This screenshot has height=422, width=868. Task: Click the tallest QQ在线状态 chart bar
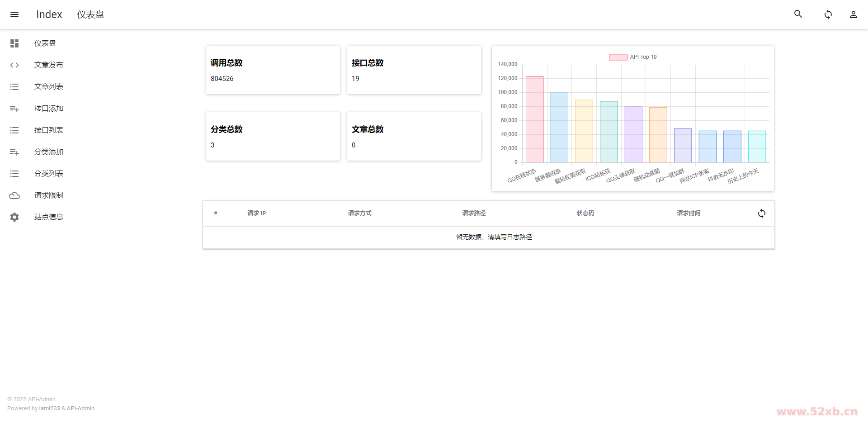(534, 120)
